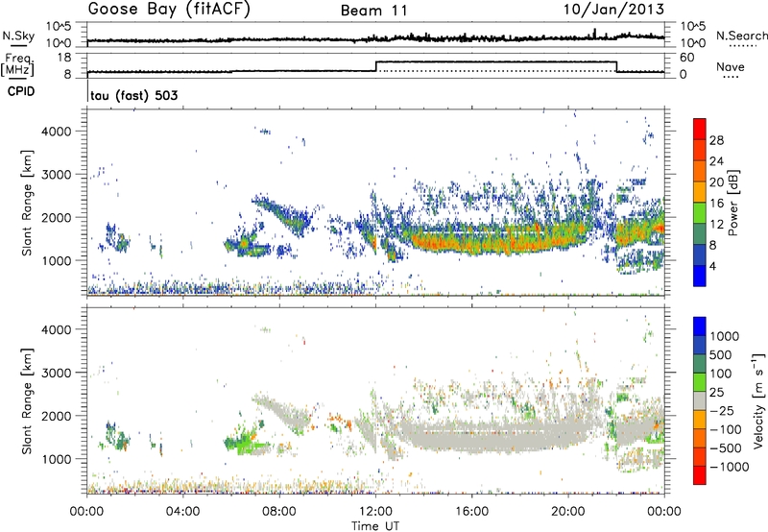Click the 'Time UT' axis title
Image resolution: width=768 pixels, height=532 pixels.
coord(375,525)
